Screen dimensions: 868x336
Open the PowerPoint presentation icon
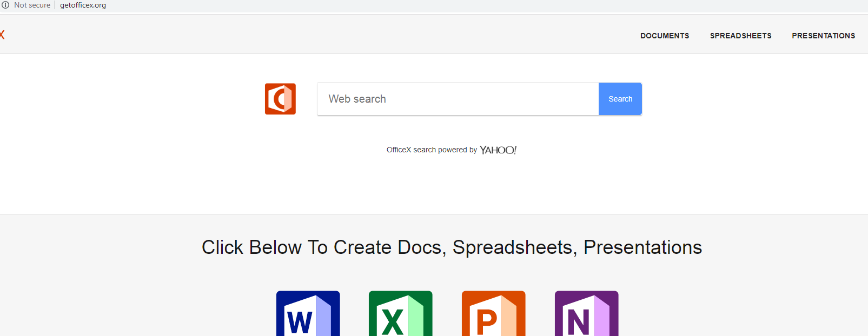click(x=493, y=314)
